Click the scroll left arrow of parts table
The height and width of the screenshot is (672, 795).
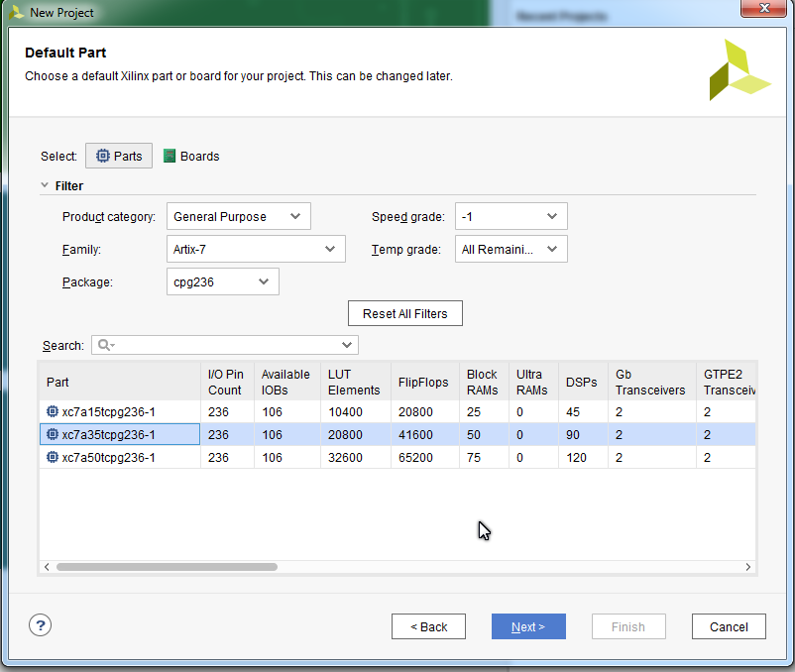point(47,567)
